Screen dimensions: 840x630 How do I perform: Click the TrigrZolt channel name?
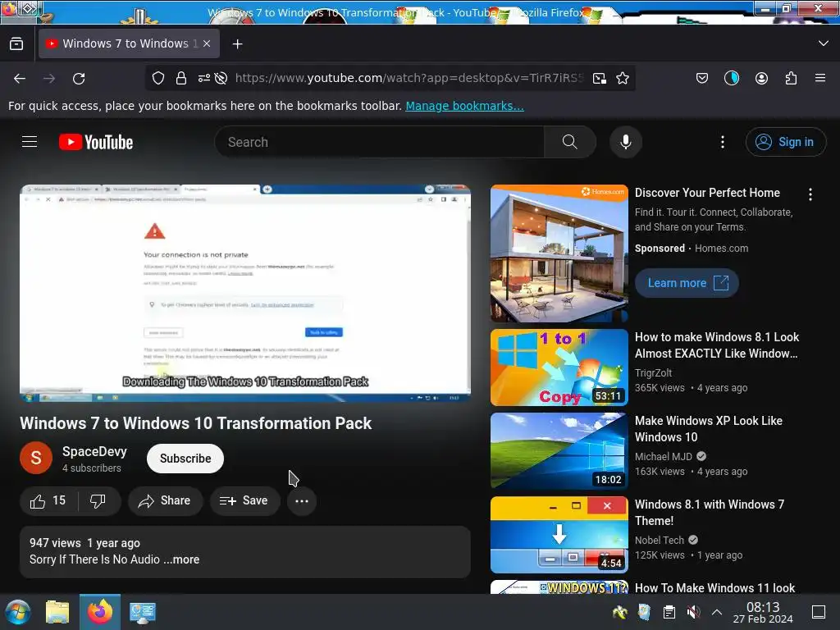pyautogui.click(x=653, y=373)
